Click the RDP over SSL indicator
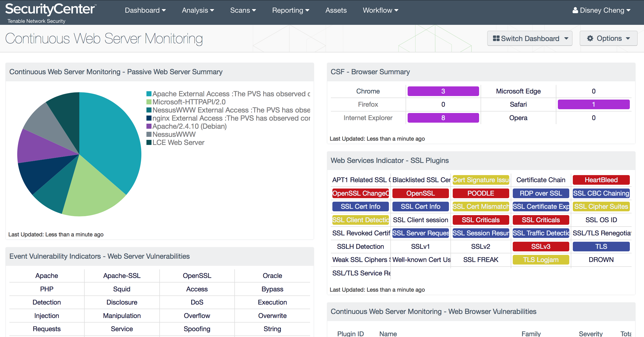The height and width of the screenshot is (337, 644). (x=541, y=193)
